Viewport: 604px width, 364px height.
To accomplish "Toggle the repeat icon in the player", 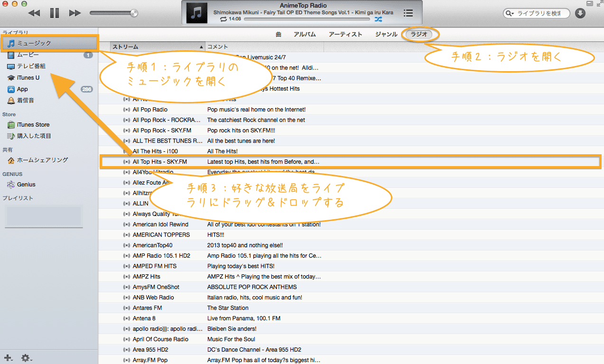I will (x=223, y=19).
